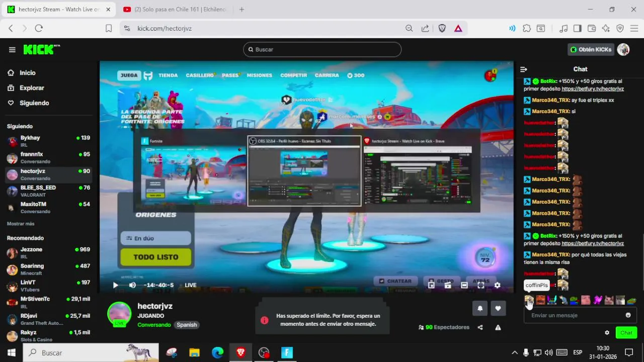Open RDjavi Grand Theft Auto channel
644x362 pixels.
48,319
